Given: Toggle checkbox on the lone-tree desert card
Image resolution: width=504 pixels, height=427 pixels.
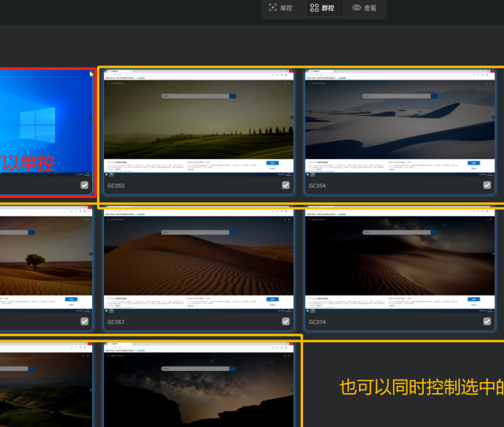Looking at the screenshot, I should tap(84, 321).
